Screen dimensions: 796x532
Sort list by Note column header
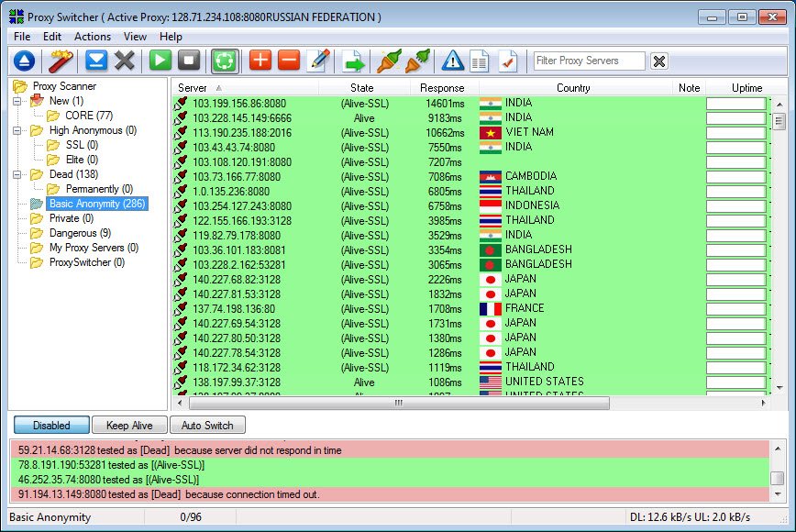click(689, 88)
